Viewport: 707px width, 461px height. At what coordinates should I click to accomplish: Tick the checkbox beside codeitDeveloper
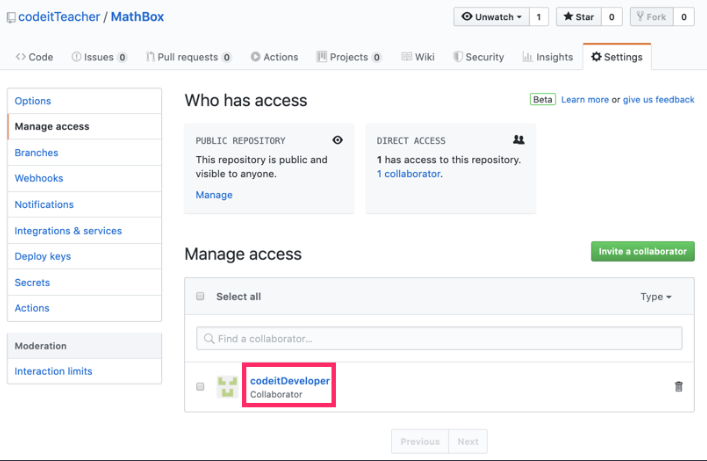[x=200, y=387]
